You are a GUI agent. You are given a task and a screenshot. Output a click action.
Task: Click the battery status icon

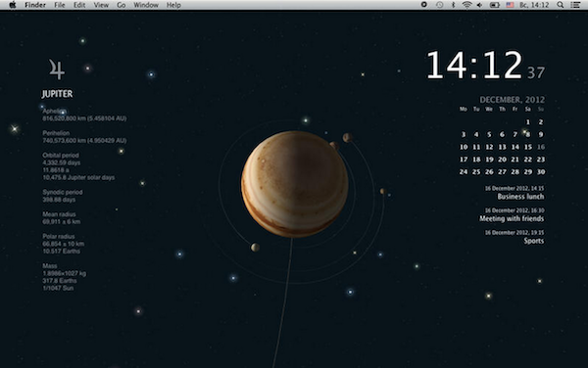point(495,5)
